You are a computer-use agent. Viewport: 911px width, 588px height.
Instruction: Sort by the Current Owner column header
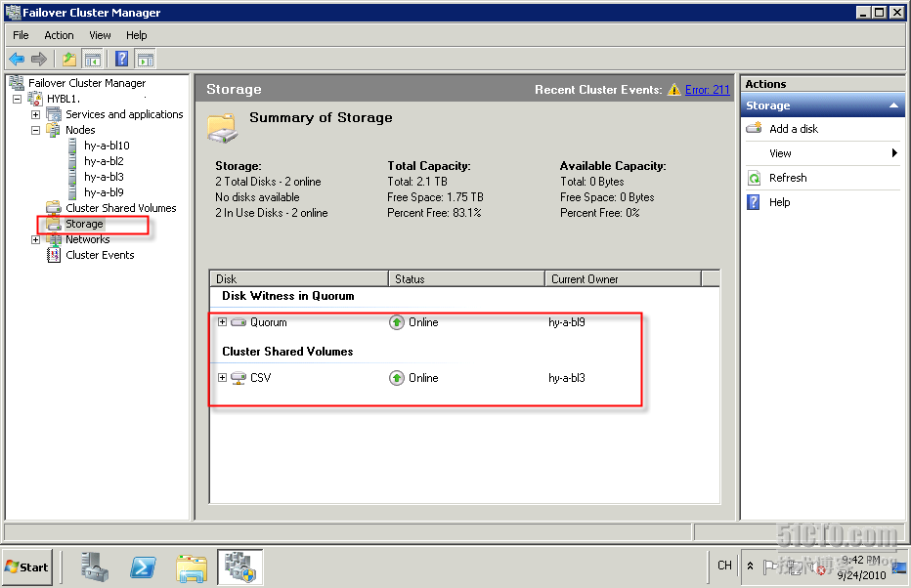click(623, 278)
